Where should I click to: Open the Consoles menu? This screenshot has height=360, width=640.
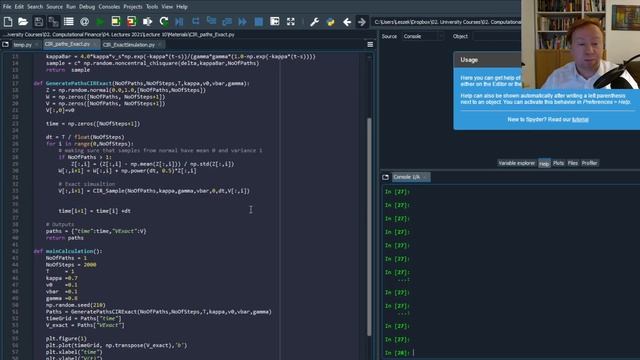(109, 7)
